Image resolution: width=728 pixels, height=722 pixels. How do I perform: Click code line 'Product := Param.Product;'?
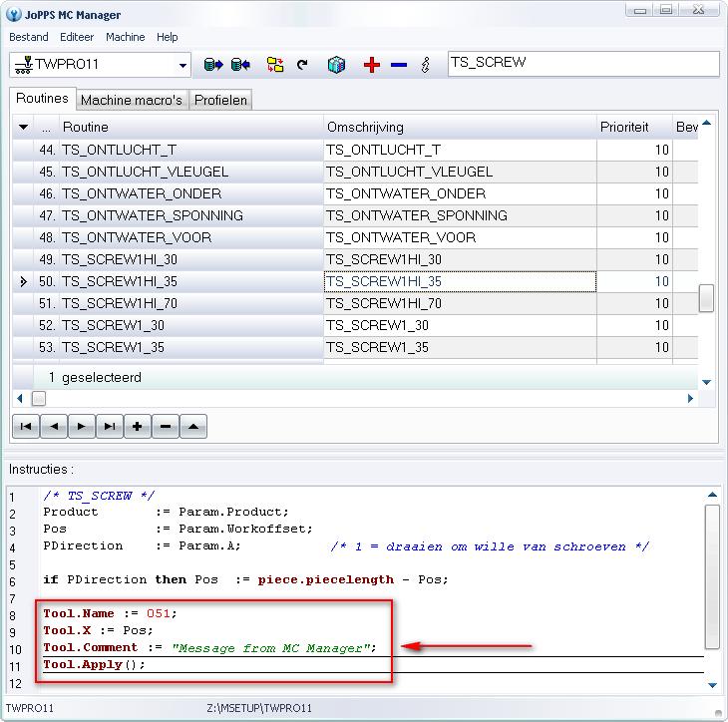point(166,512)
